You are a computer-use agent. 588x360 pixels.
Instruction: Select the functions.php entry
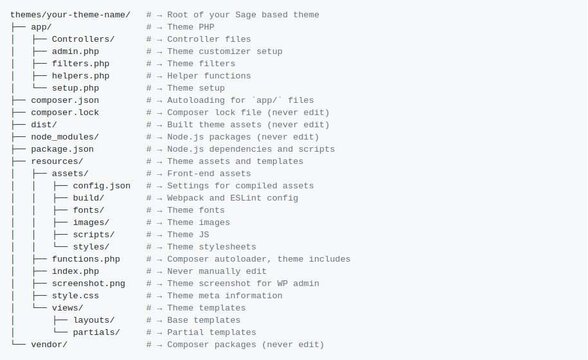tap(86, 259)
